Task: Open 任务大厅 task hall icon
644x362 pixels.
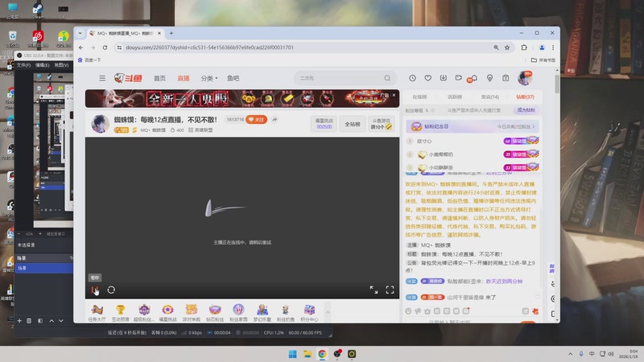Action: [x=97, y=313]
